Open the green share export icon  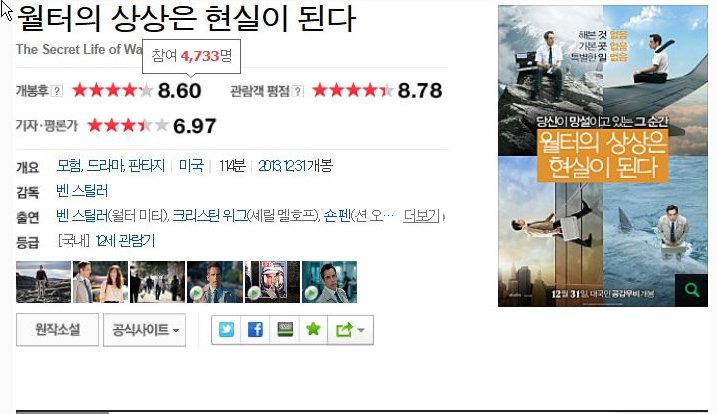pyautogui.click(x=344, y=329)
